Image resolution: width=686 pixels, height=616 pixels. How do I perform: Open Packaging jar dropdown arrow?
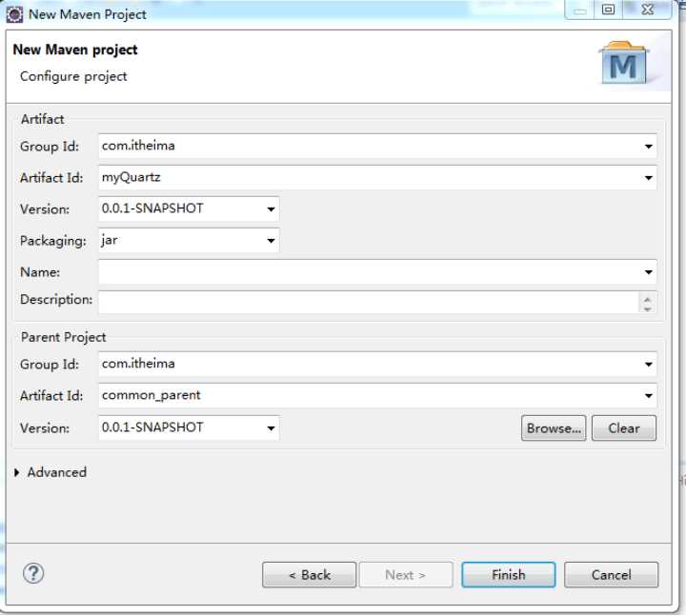point(271,241)
